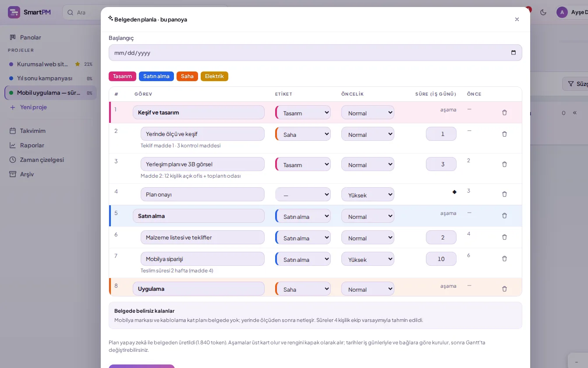The height and width of the screenshot is (368, 588).
Task: Delete the Plan onayı row
Action: pos(504,194)
